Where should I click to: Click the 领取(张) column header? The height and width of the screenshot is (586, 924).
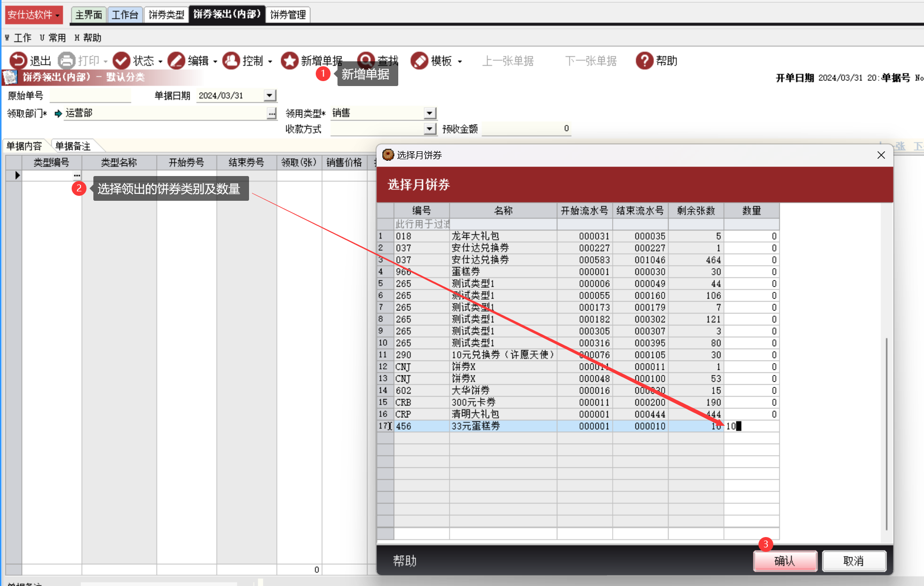tap(299, 163)
